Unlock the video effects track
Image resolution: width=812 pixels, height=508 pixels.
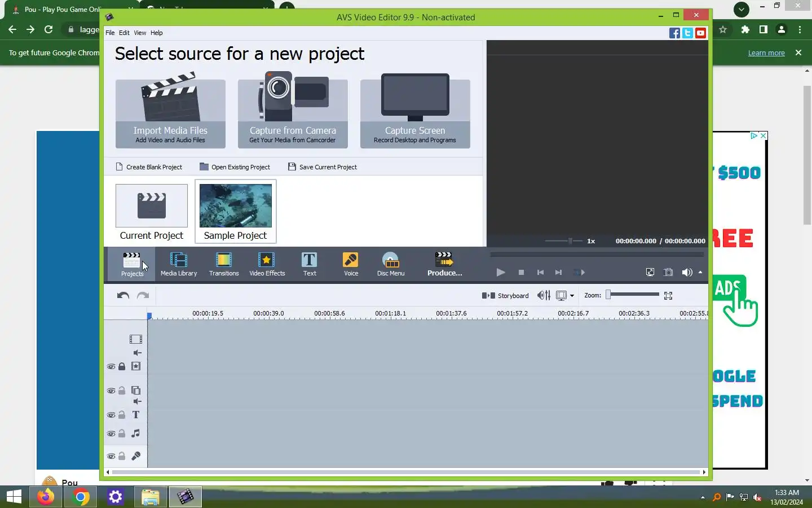tap(122, 366)
